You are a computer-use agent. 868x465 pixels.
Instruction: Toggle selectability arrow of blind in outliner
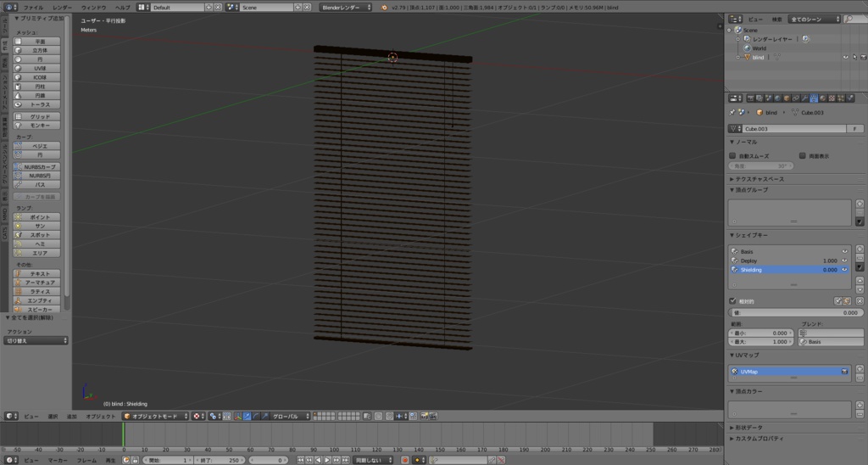pyautogui.click(x=854, y=57)
